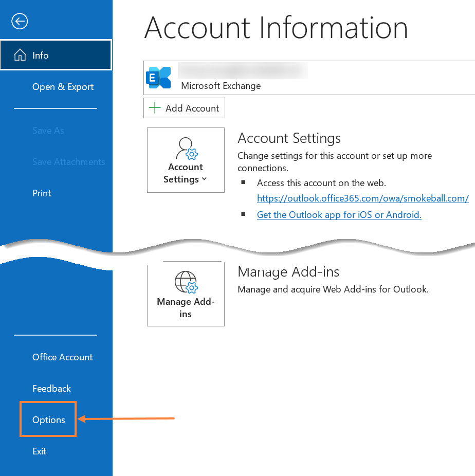The width and height of the screenshot is (475, 476).
Task: Click the home icon beside Info
Action: coord(20,55)
